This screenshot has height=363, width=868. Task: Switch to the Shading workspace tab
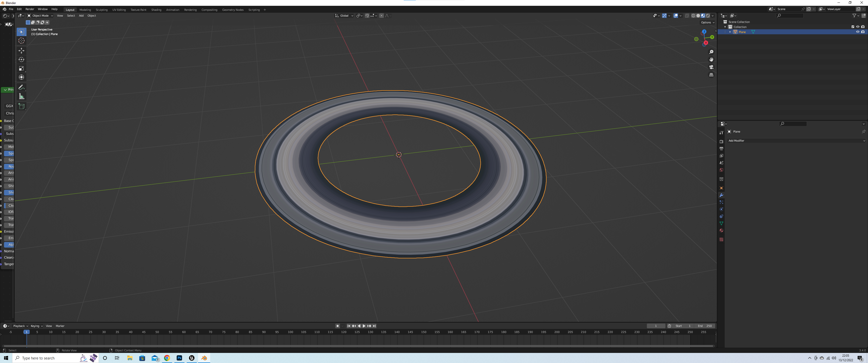coord(156,10)
